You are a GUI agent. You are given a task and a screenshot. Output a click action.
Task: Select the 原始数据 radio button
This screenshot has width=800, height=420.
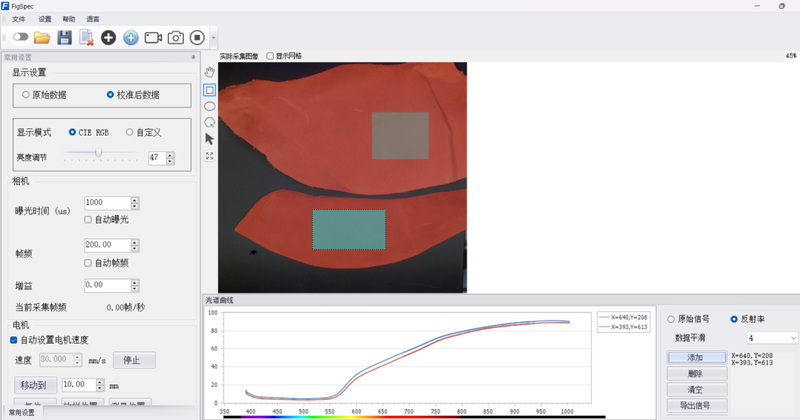pyautogui.click(x=26, y=95)
